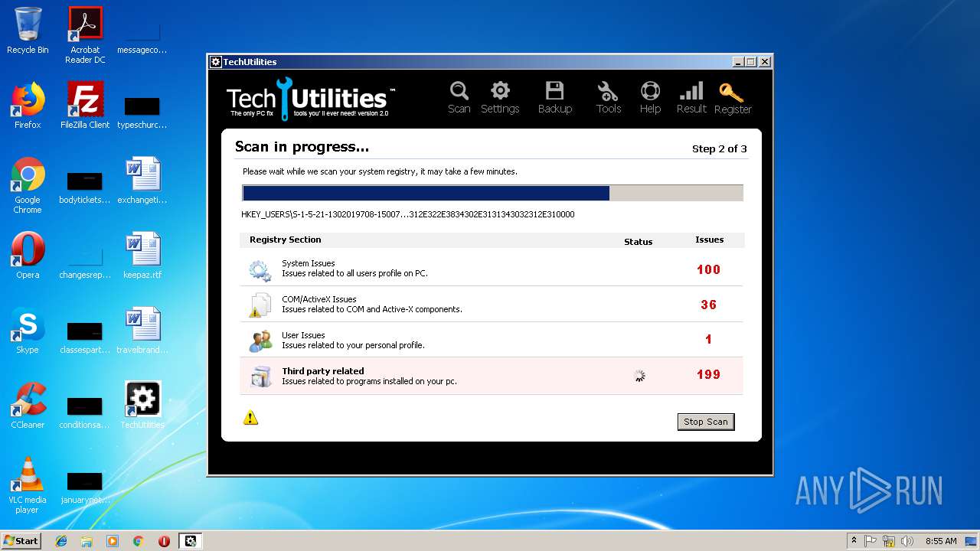The height and width of the screenshot is (551, 980).
Task: Open Acrobat Reader DC desktop shortcut
Action: click(85, 35)
